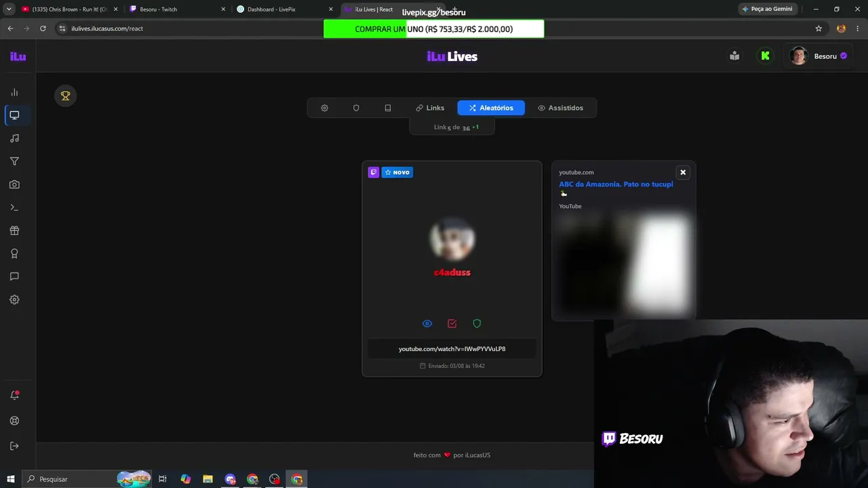Click the Enviado: 03/08 às 19:42 text
Image resolution: width=868 pixels, height=488 pixels.
point(452,366)
